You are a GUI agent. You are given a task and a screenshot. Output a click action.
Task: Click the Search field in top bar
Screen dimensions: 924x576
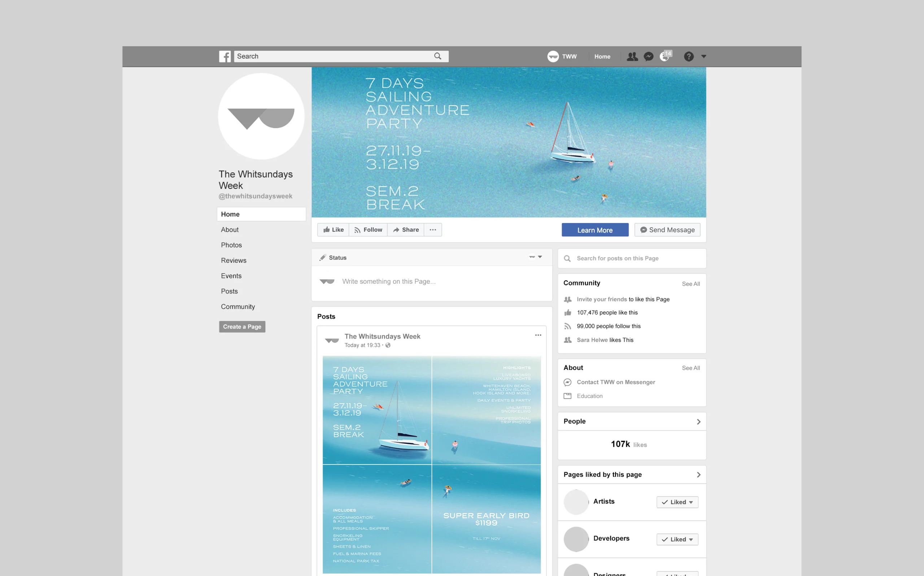point(341,56)
